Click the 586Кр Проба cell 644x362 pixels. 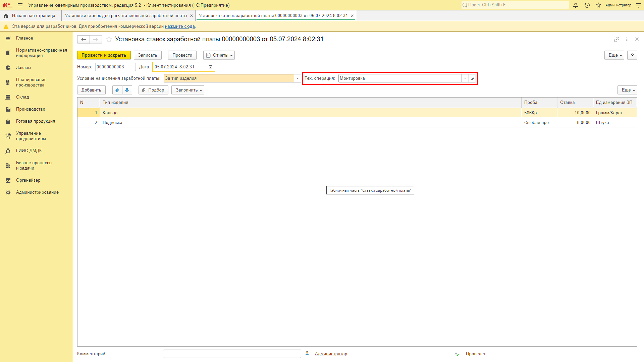tap(539, 113)
